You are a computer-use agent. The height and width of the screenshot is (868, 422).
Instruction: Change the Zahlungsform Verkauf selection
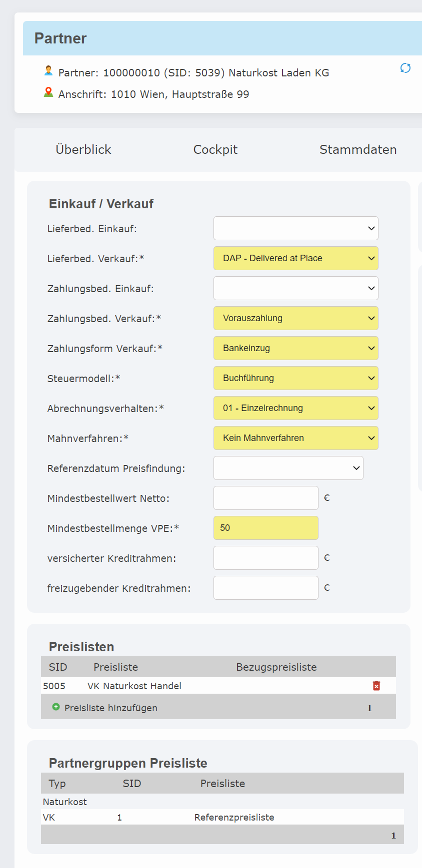point(295,348)
